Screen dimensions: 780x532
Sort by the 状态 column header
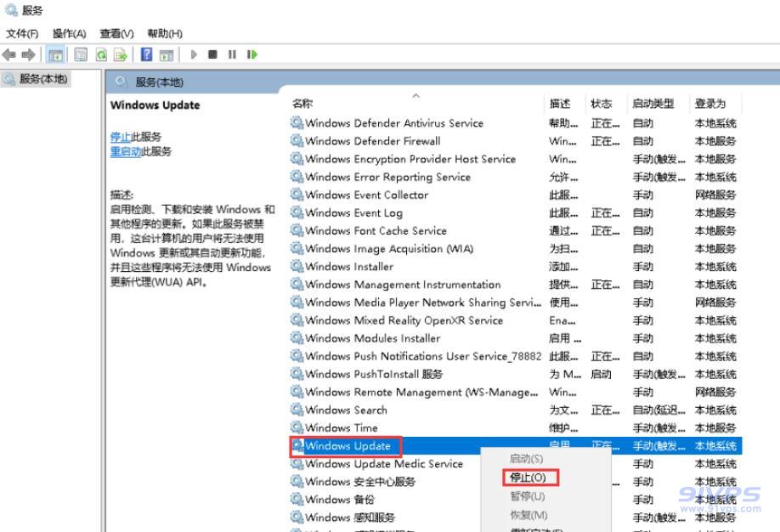[601, 104]
